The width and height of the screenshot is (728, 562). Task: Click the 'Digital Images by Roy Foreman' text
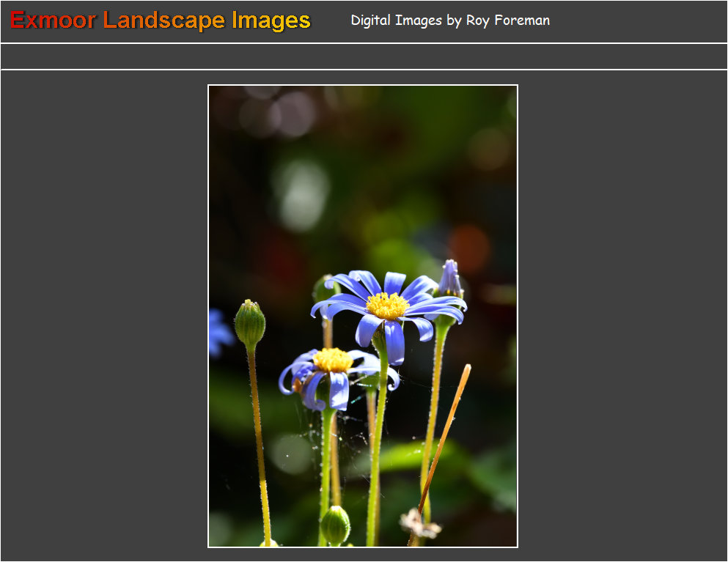[449, 21]
